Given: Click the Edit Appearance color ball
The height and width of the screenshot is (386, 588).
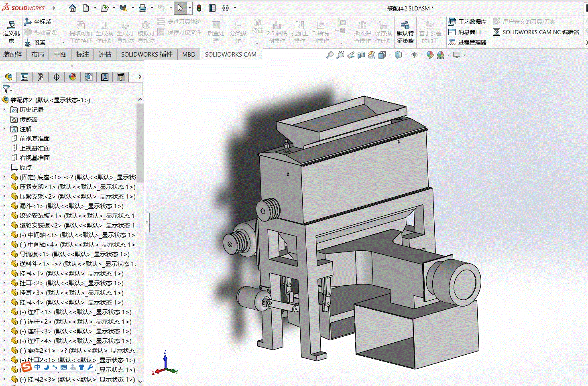Looking at the screenshot, I should tap(430, 55).
